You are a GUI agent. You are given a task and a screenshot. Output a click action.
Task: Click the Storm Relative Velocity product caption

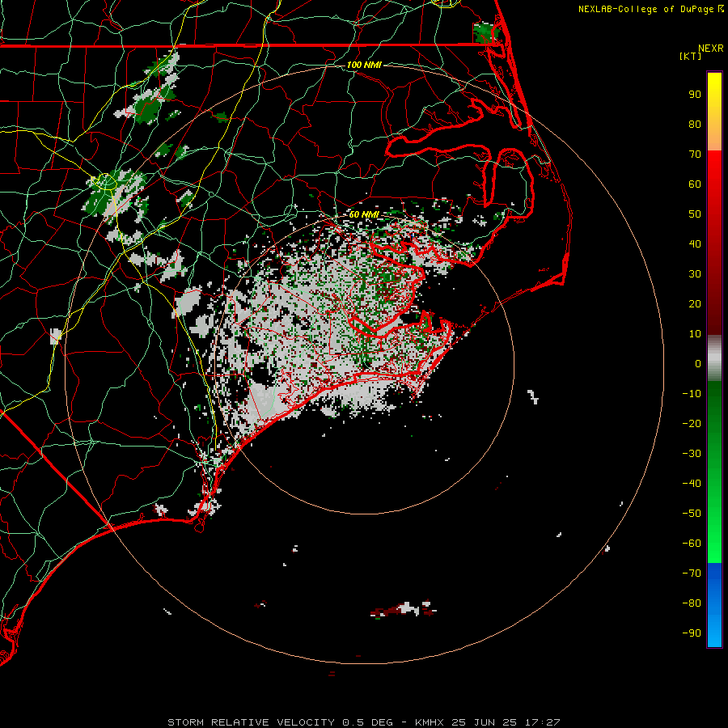tap(364, 722)
